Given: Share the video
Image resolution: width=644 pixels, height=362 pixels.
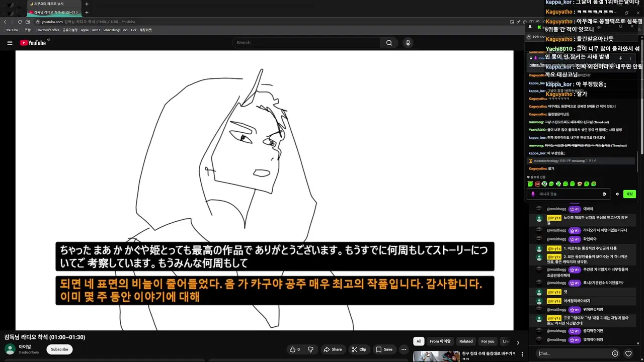Looking at the screenshot, I should coord(333,349).
